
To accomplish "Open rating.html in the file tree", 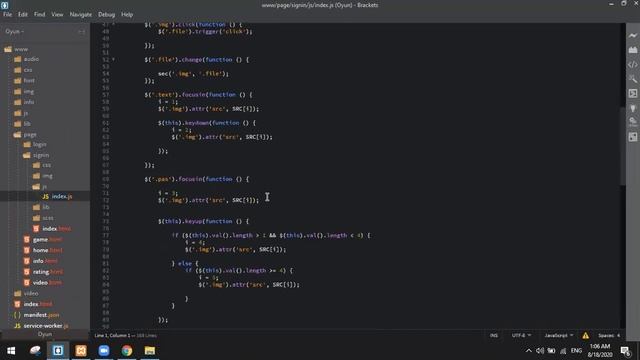I will [x=47, y=272].
